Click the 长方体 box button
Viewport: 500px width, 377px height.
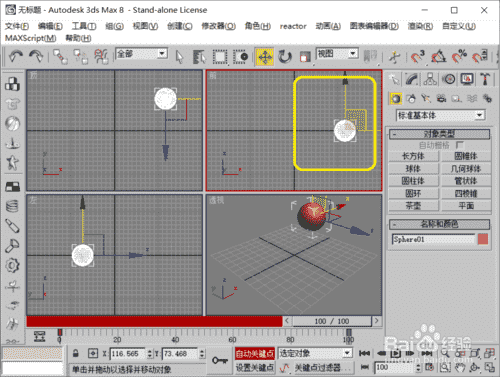pyautogui.click(x=413, y=156)
